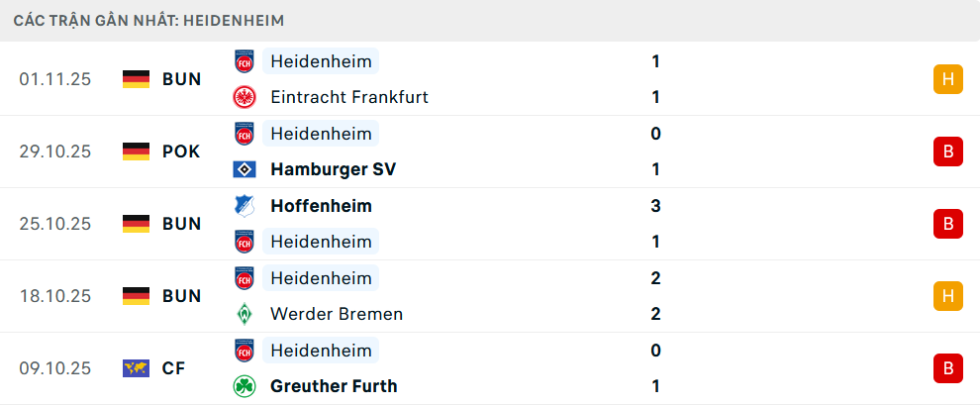This screenshot has width=980, height=406.
Task: Click the orange H badge for Werder Bremen match
Action: [947, 296]
